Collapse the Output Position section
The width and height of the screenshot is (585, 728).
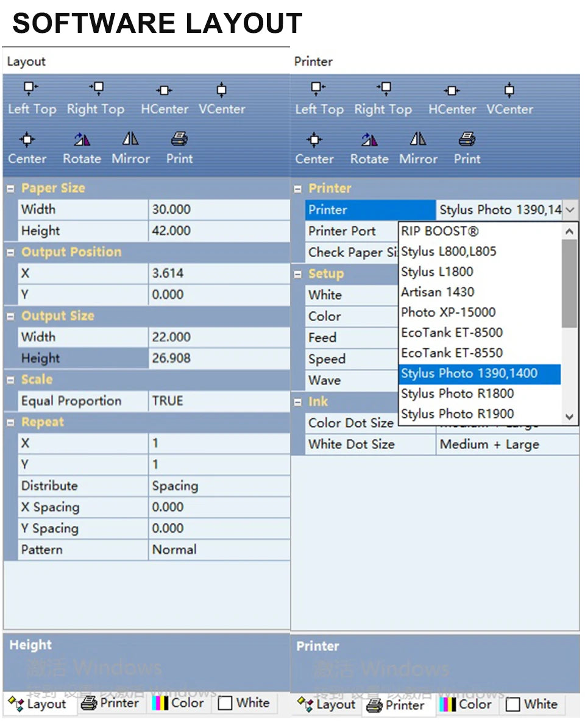[x=10, y=253]
